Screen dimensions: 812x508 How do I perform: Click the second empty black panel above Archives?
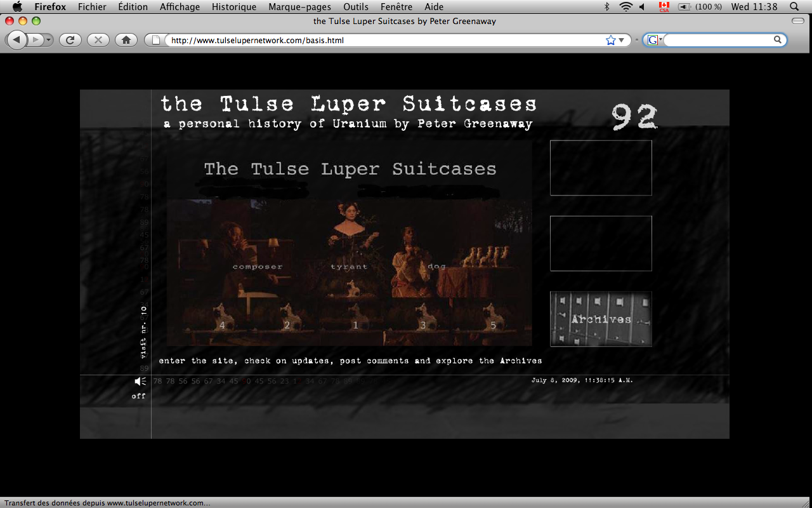tap(601, 243)
